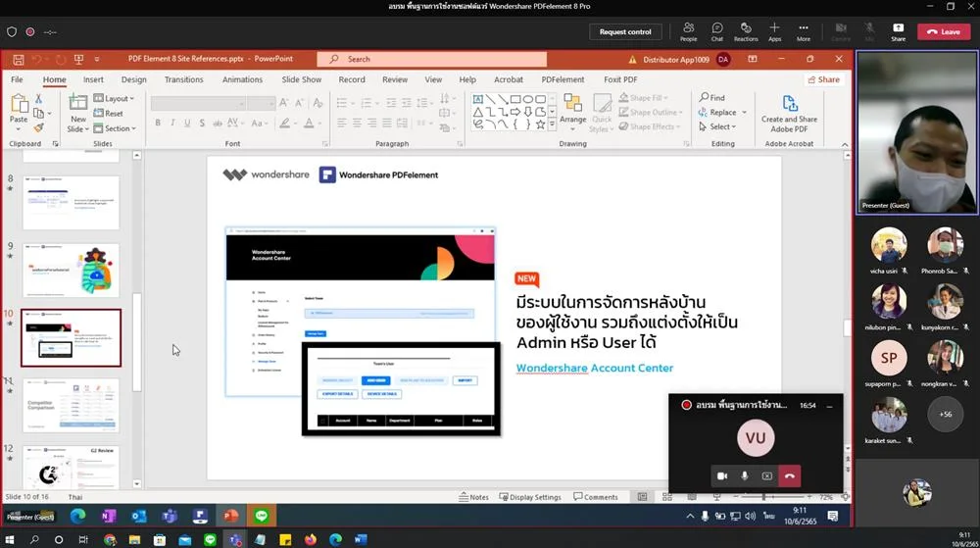Viewport: 980px width, 548px height.
Task: Toggle bulleted list in Paragraph group
Action: tap(344, 103)
